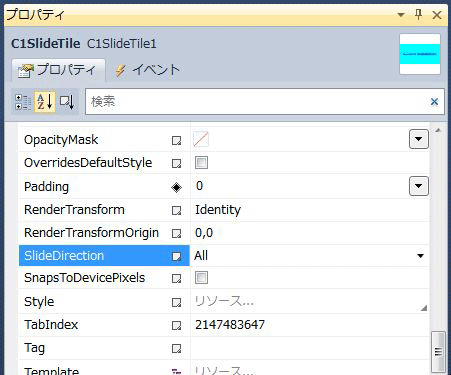Toggle the SnapsToDevicePixels checkbox

tap(201, 277)
